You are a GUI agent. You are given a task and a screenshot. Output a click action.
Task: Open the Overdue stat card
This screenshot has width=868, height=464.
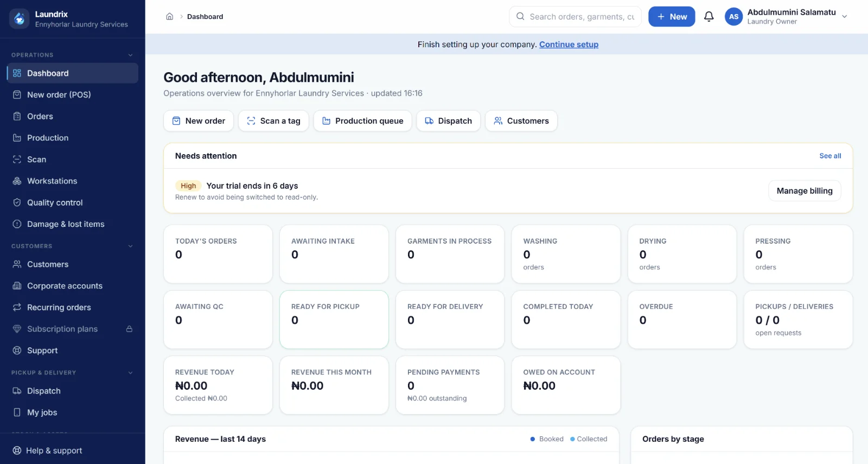682,320
